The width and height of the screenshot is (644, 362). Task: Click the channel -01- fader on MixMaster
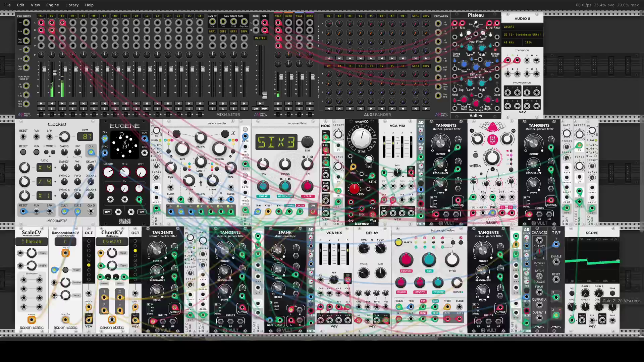tap(44, 70)
